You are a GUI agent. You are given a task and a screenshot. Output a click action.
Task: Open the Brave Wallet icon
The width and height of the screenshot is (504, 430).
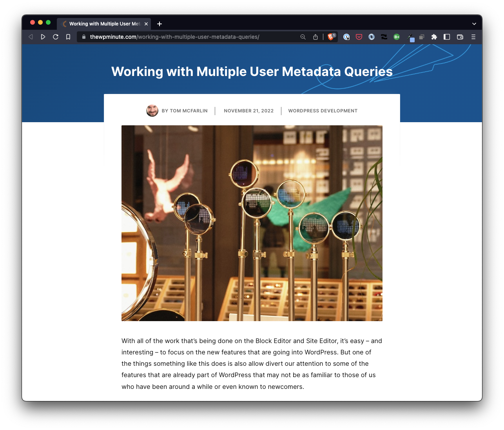point(460,37)
